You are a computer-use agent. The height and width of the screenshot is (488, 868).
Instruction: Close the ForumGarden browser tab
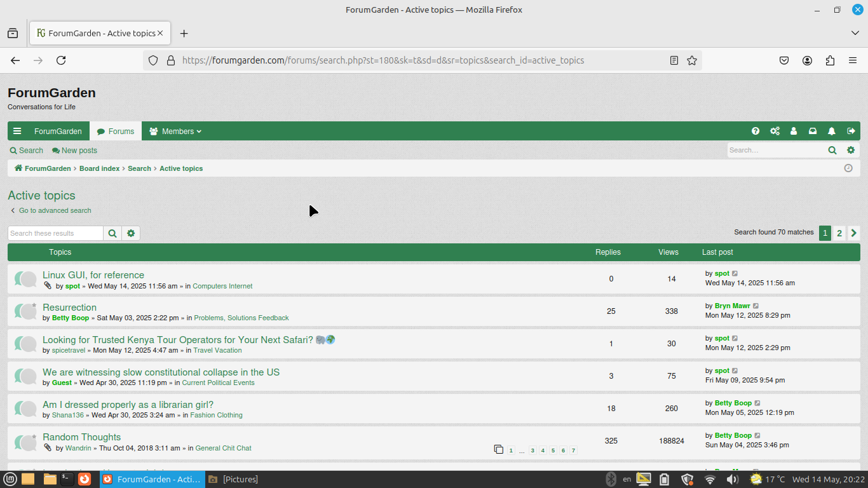(x=160, y=33)
